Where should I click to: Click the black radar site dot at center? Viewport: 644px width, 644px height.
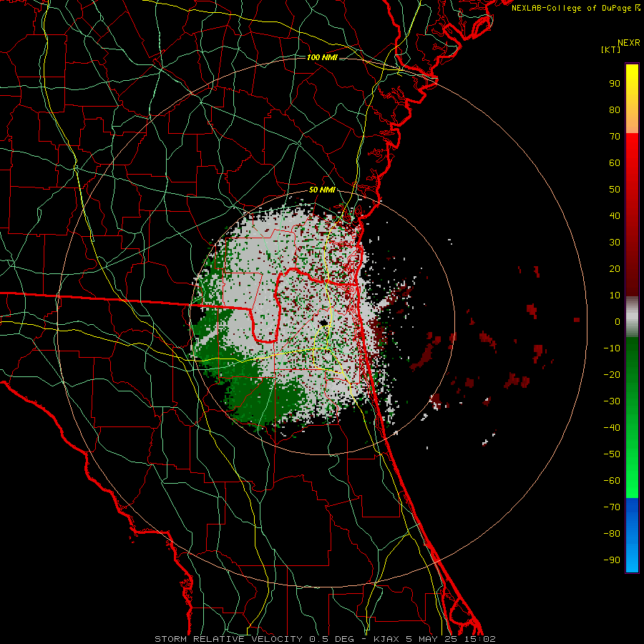click(x=323, y=323)
